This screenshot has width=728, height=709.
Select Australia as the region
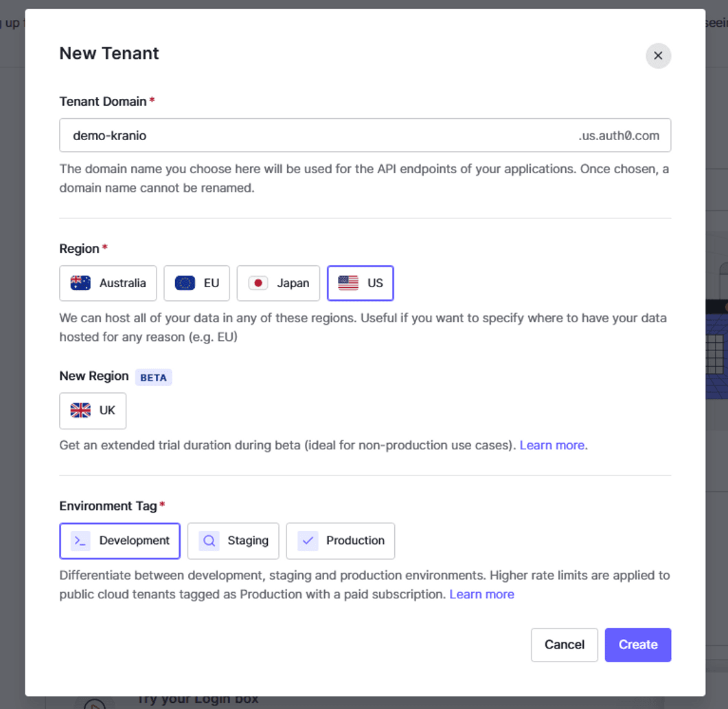[108, 283]
